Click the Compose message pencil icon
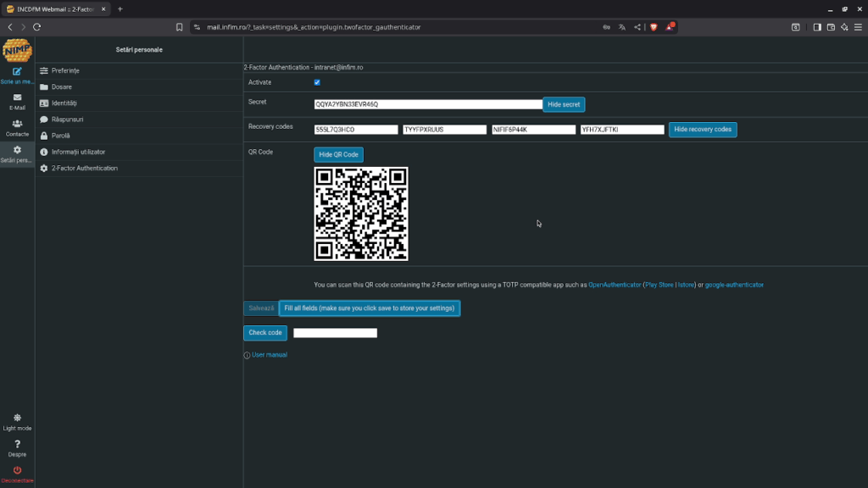The width and height of the screenshot is (868, 488). pyautogui.click(x=17, y=71)
